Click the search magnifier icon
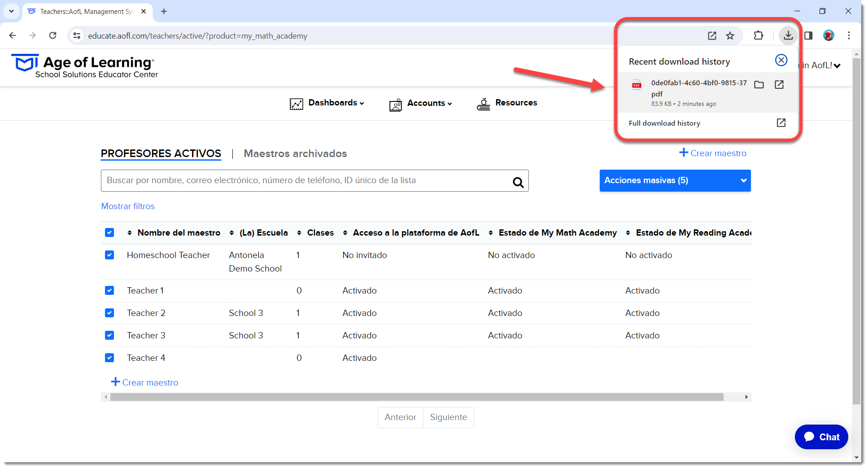Viewport: 868px width, 469px height. pyautogui.click(x=518, y=182)
